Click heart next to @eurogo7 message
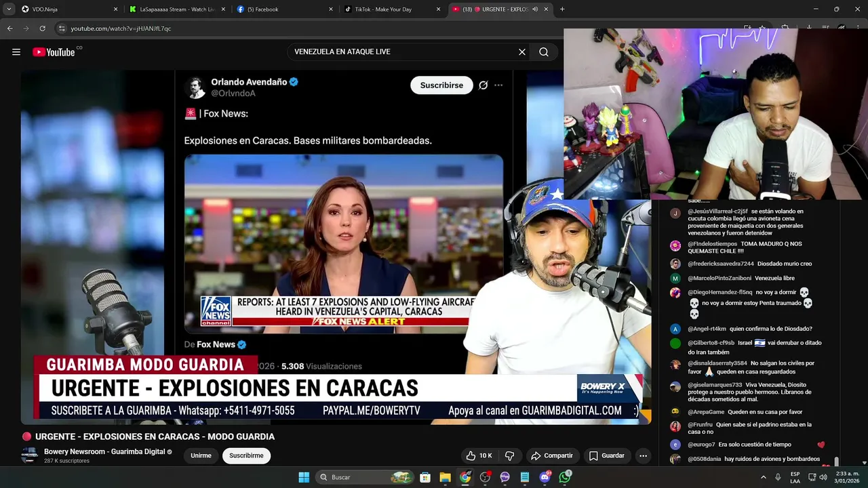 click(821, 445)
